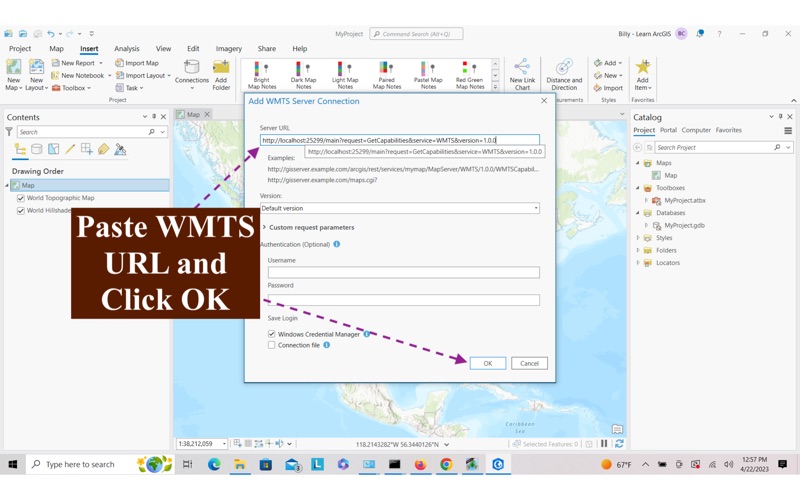800x500 pixels.
Task: Click List By Editing pencil icon
Action: pos(70,149)
